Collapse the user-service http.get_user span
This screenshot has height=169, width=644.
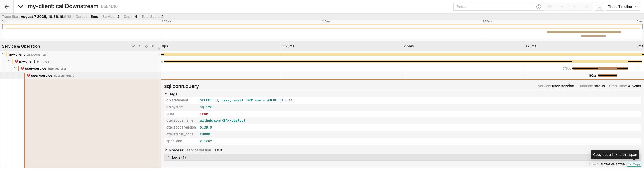15,68
